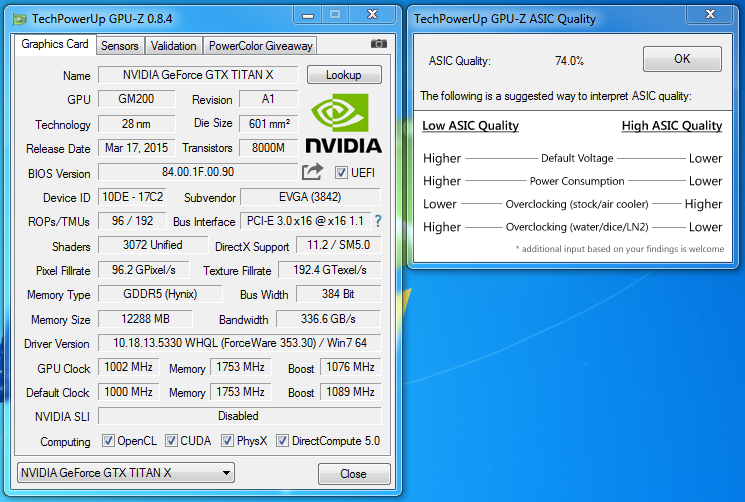Click the Default Voltage label
745x502 pixels.
pos(577,158)
